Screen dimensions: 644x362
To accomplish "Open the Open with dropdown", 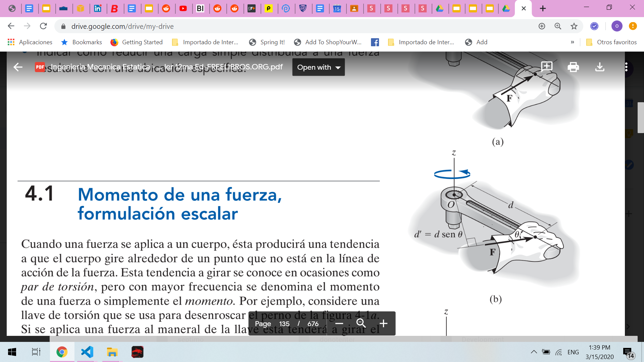I will click(x=318, y=67).
